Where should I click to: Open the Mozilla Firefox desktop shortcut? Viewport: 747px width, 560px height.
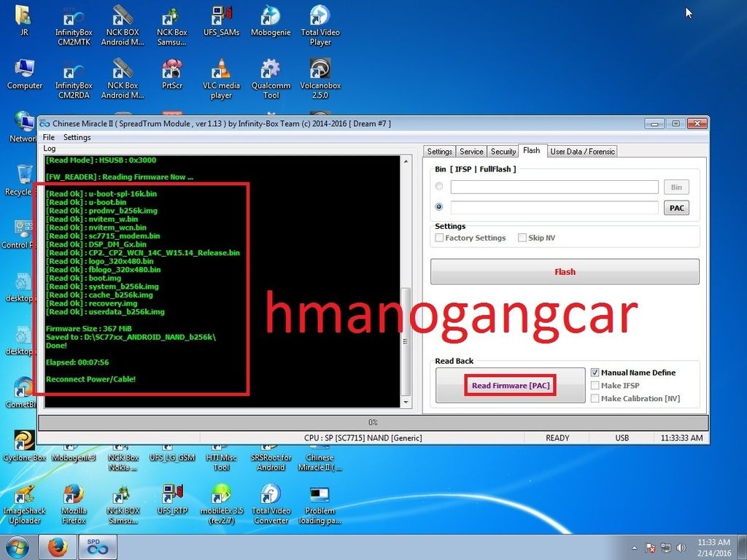pyautogui.click(x=73, y=497)
